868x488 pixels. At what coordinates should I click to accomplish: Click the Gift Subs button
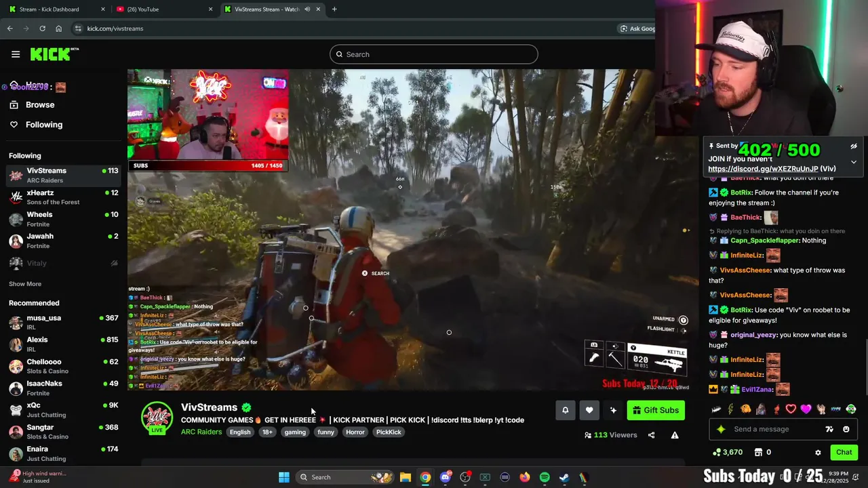coord(656,410)
